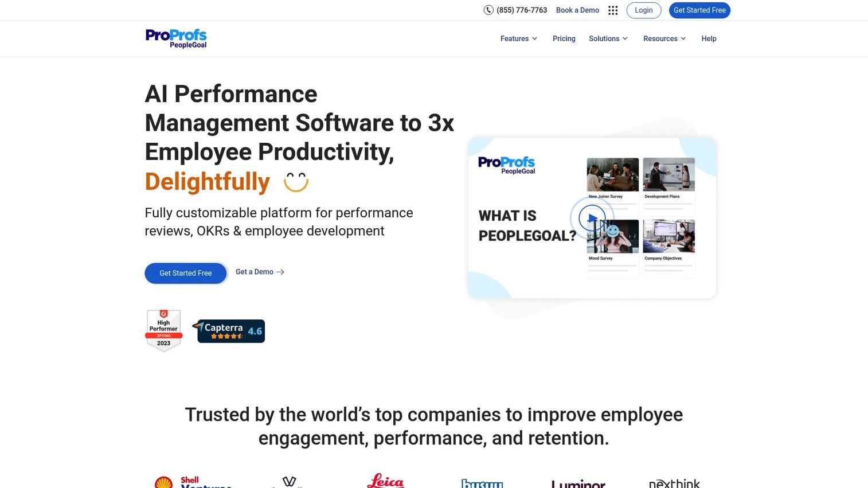Click the Login button
This screenshot has width=868, height=488.
click(644, 10)
